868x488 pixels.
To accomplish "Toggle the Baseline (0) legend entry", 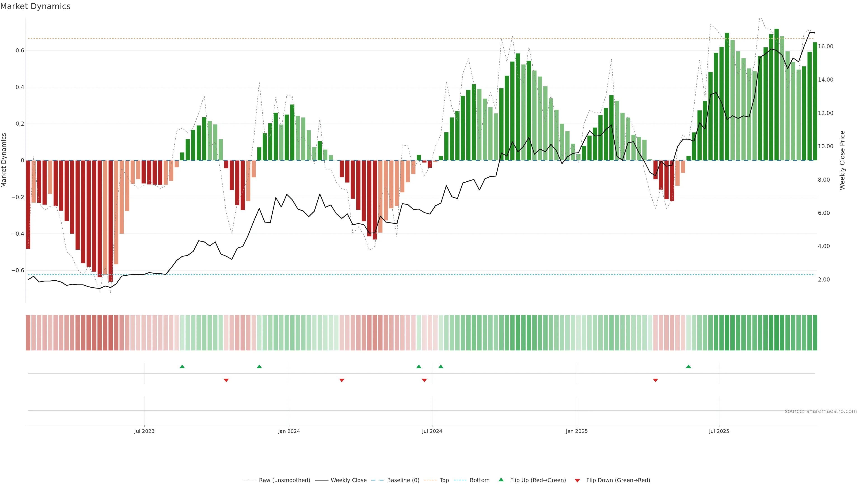I will (403, 480).
